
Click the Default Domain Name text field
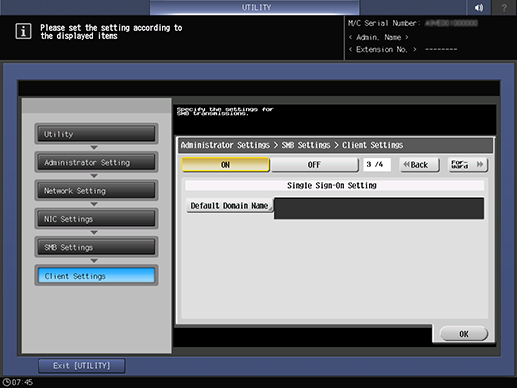(379, 208)
